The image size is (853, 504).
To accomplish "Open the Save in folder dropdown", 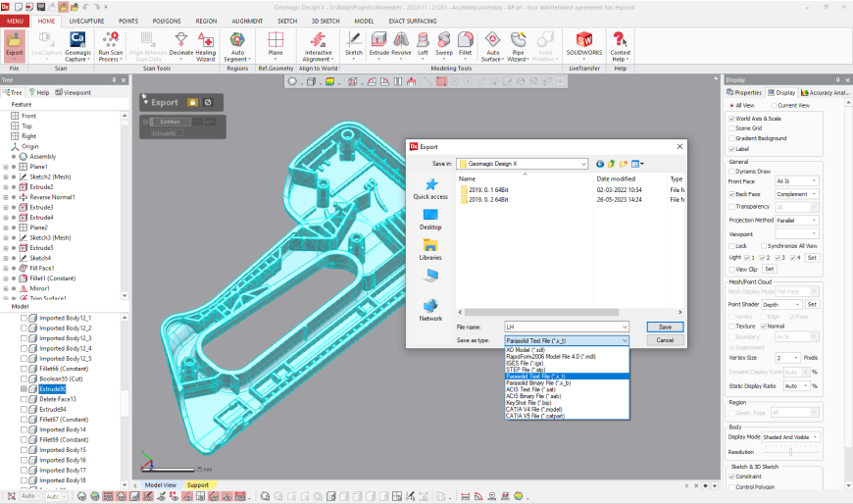I will click(x=583, y=164).
